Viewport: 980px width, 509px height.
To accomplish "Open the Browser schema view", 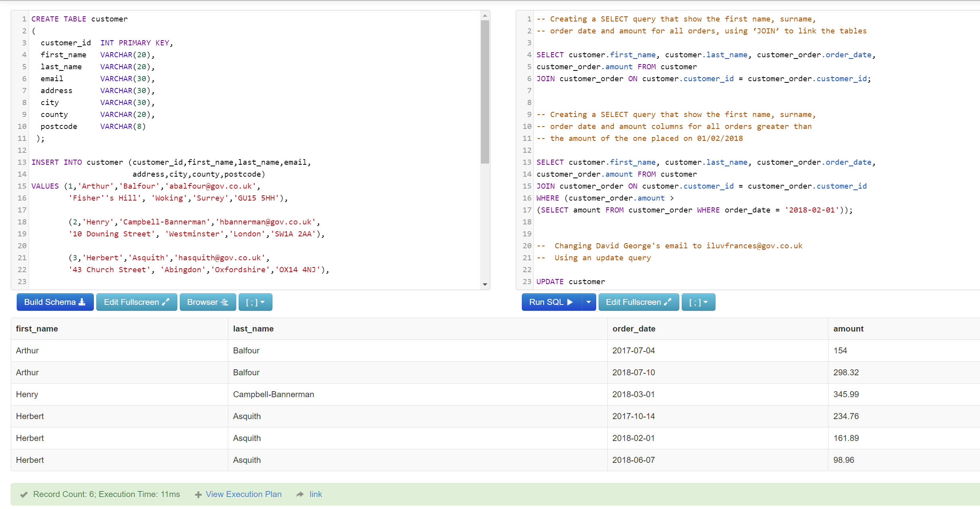I will click(208, 302).
